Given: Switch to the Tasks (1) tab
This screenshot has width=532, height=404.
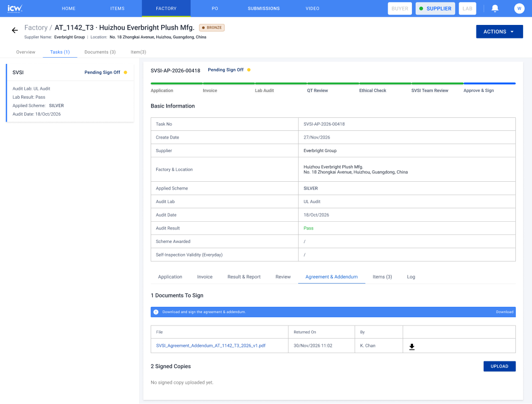Looking at the screenshot, I should point(60,52).
